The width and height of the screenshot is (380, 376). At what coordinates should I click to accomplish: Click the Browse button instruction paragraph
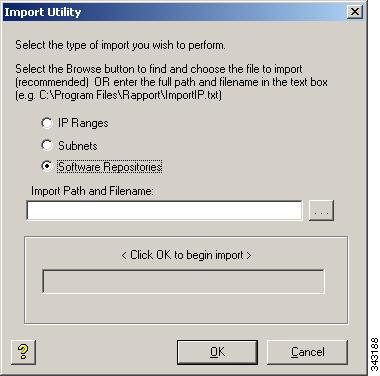point(171,82)
